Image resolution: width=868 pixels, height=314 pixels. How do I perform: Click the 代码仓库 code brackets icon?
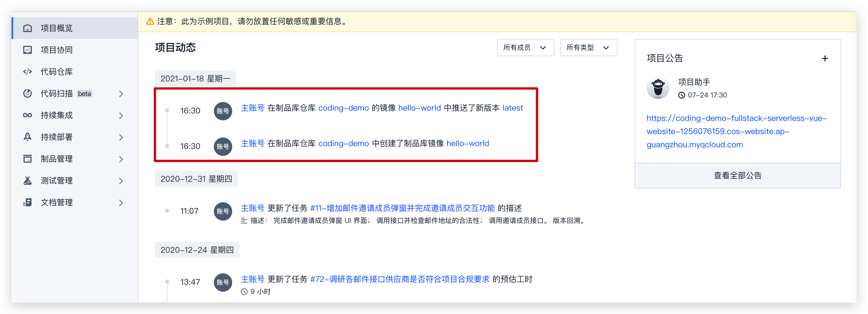(27, 72)
